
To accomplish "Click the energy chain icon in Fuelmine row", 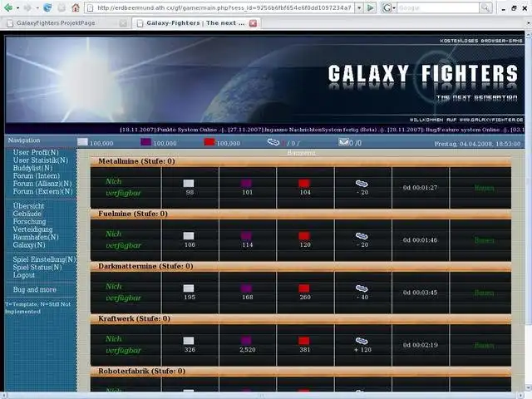I will click(362, 236).
